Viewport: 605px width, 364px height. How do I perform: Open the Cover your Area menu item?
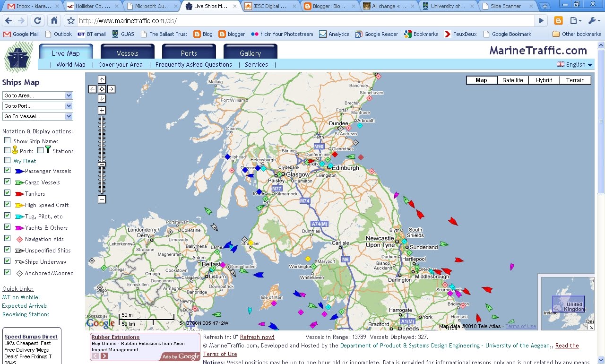pos(121,64)
